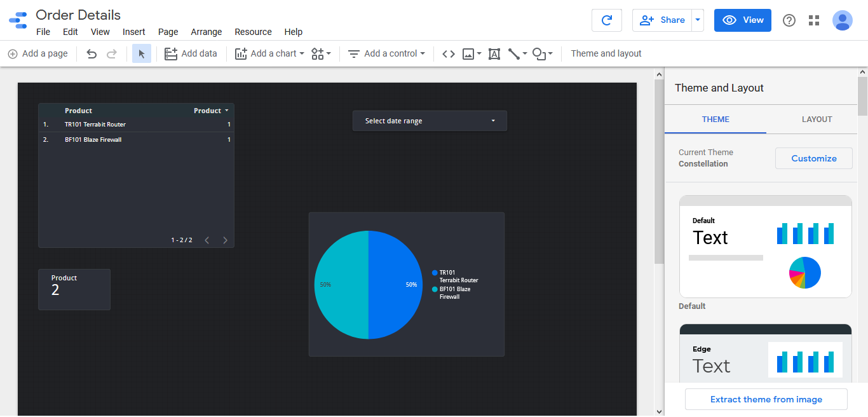Screen dimensions: 868x417
Task: Click the refresh data icon button
Action: coord(606,20)
